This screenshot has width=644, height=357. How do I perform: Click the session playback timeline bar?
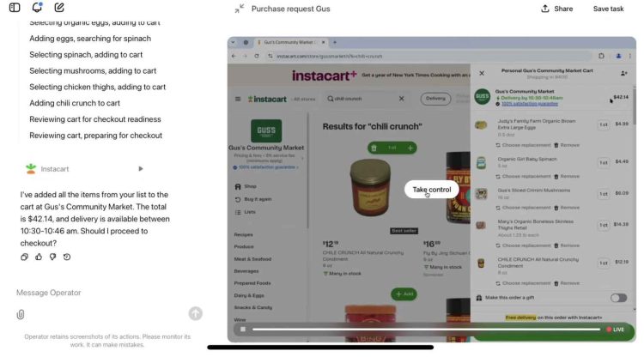426,329
